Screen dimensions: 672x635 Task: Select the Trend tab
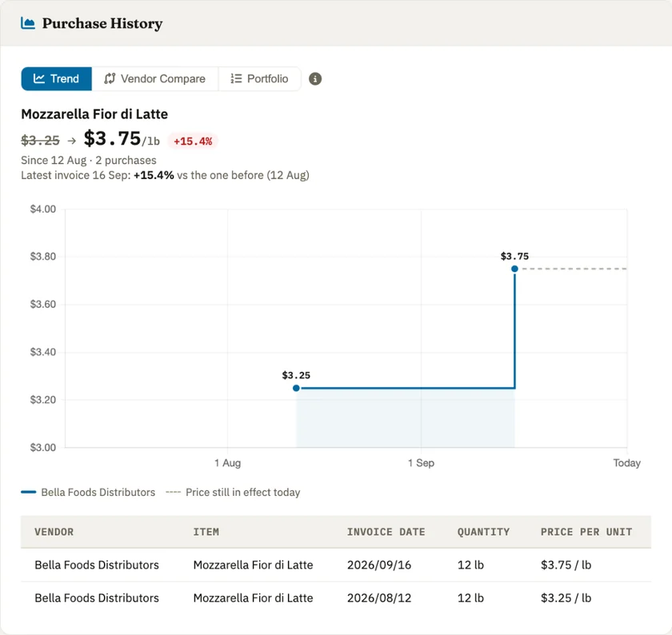[x=56, y=79]
